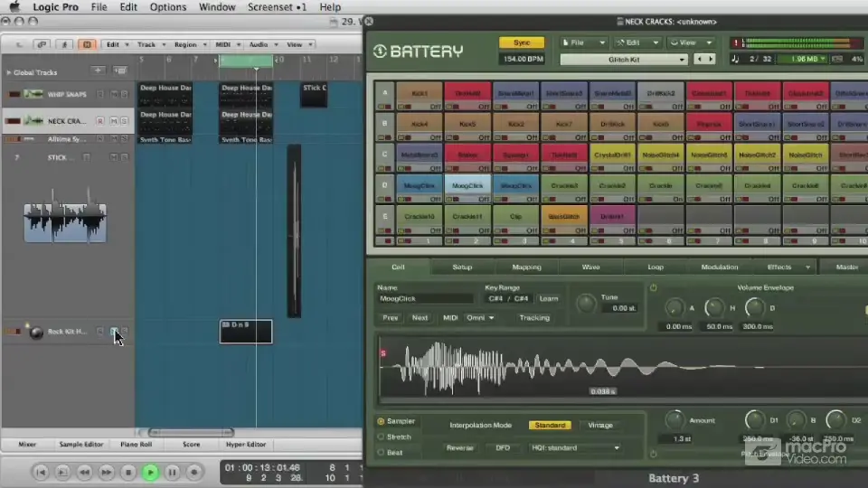The height and width of the screenshot is (488, 868).
Task: Open the Options menu in menu bar
Action: click(x=168, y=7)
